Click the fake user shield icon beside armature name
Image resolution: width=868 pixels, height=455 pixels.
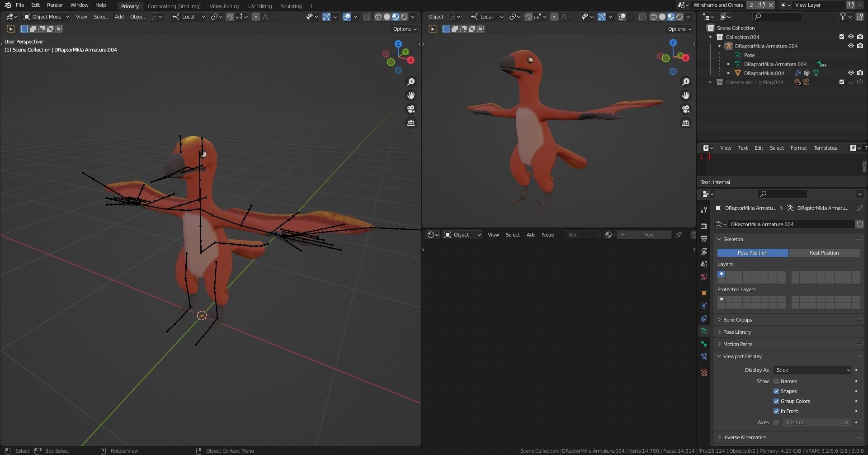point(860,224)
